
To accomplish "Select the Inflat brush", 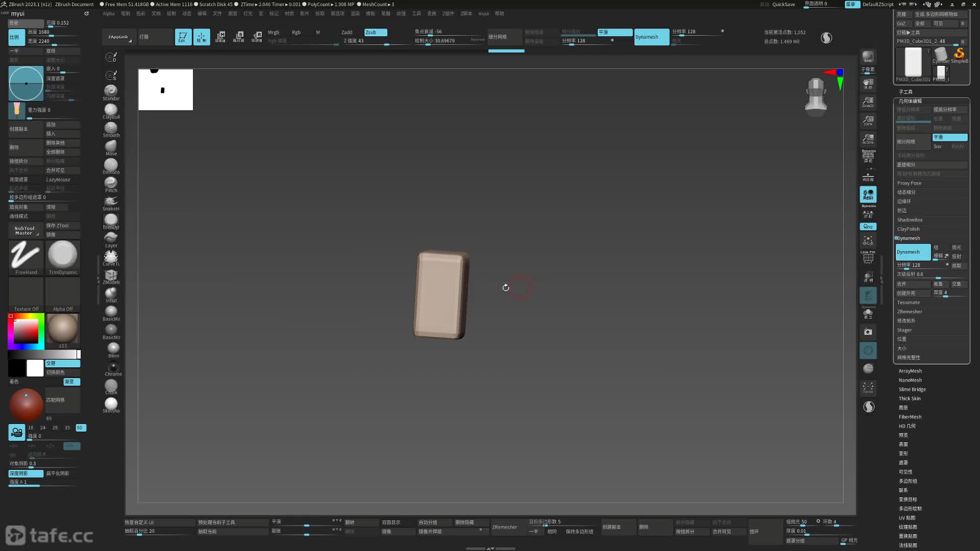I will [x=111, y=294].
